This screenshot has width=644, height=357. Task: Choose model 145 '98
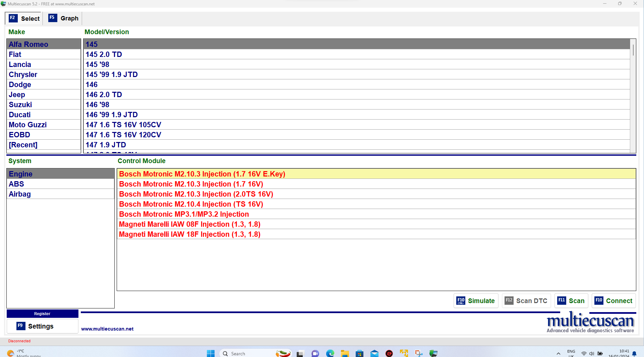click(357, 64)
